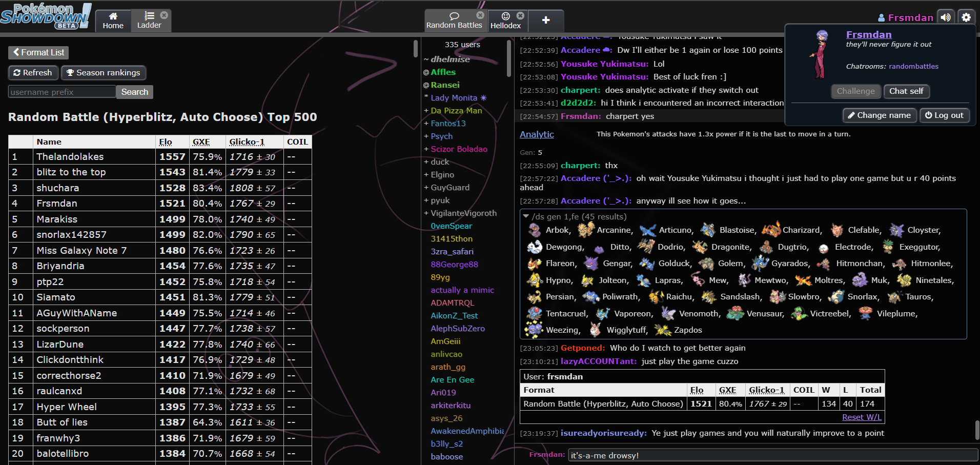Click the Pokémon Showdown logo
Viewport: 980px width, 465px height.
[46, 16]
